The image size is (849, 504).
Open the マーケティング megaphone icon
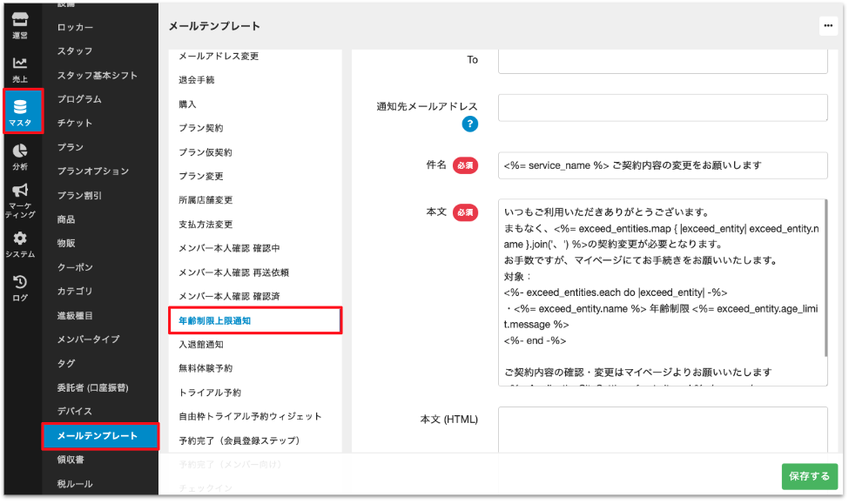[x=20, y=200]
